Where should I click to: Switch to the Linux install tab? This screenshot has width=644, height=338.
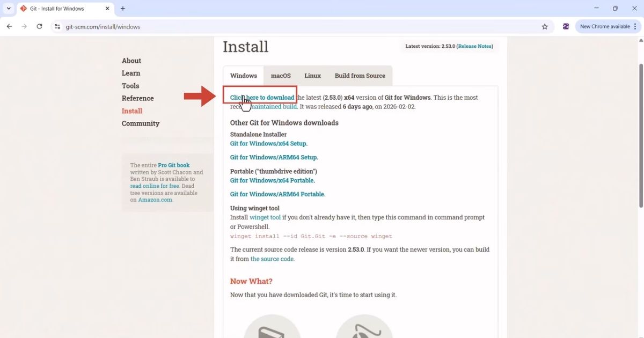click(312, 76)
